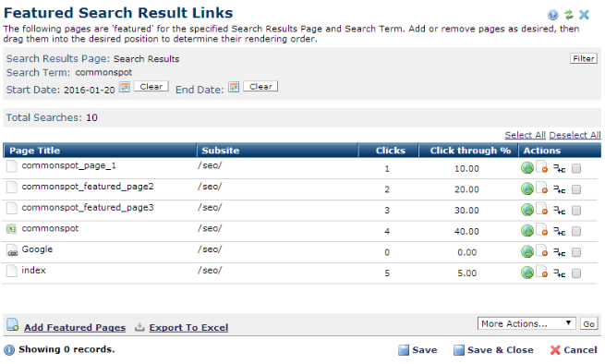Click globe icon for commonspot_featured_page3 row
The width and height of the screenshot is (605, 364).
click(x=527, y=210)
